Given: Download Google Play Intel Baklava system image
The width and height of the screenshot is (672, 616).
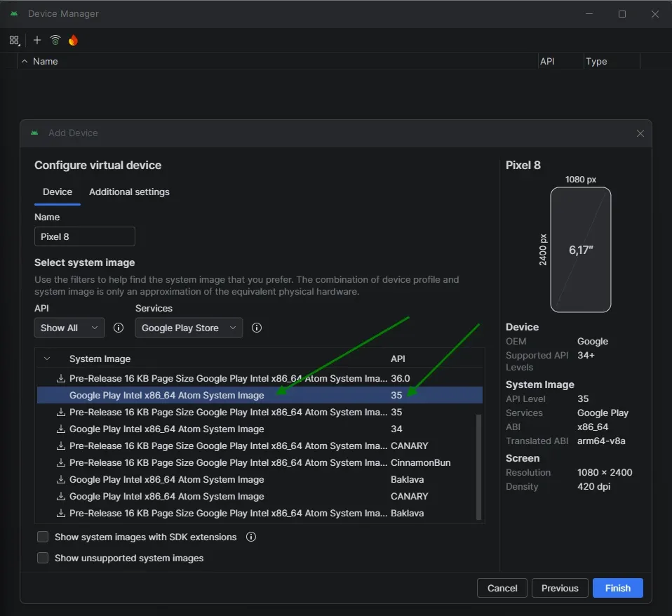Looking at the screenshot, I should [x=61, y=479].
